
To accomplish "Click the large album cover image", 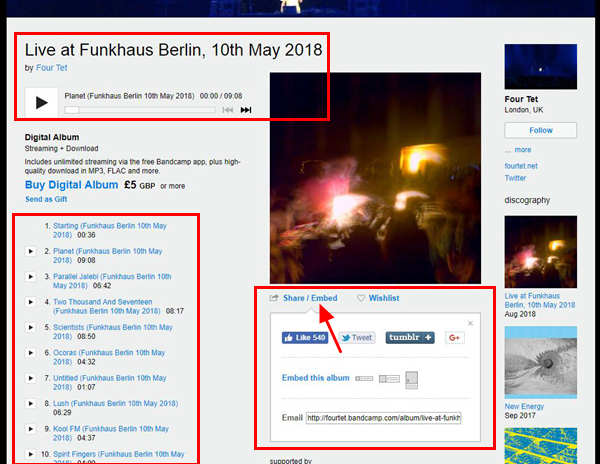I will point(375,178).
